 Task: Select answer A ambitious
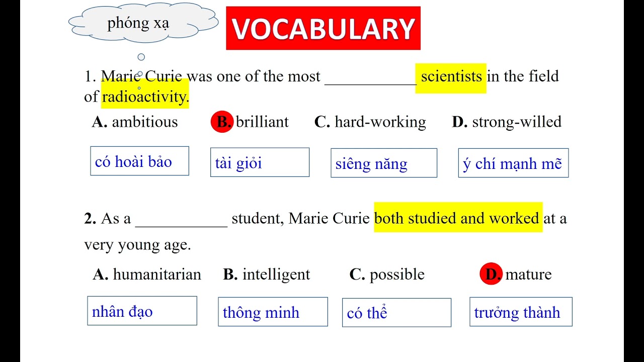pyautogui.click(x=135, y=122)
